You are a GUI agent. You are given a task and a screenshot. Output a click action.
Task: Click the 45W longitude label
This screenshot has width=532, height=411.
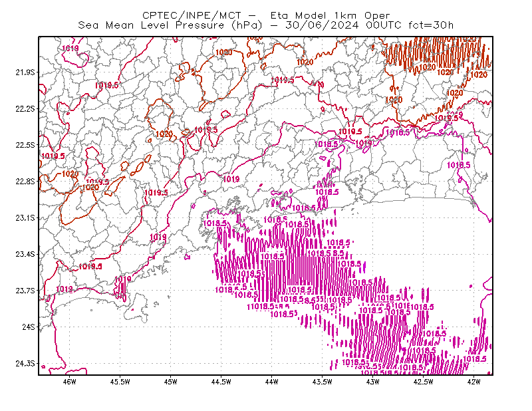(171, 382)
